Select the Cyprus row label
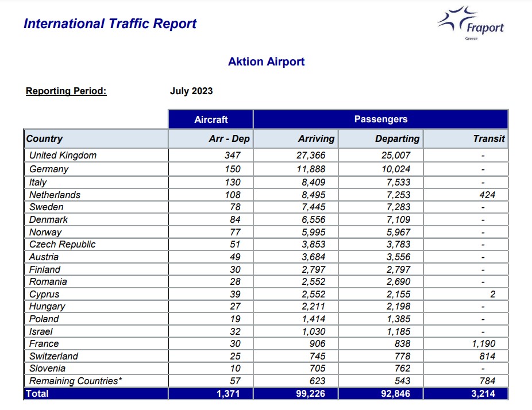 44,295
